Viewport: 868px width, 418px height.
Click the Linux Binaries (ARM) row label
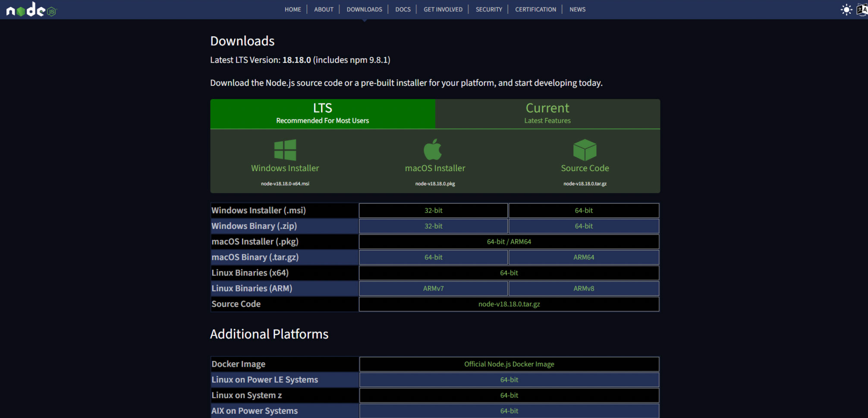click(x=252, y=288)
